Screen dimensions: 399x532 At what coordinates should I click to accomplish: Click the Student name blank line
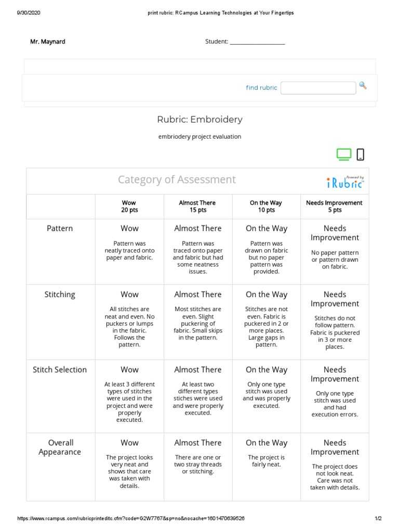tap(257, 42)
